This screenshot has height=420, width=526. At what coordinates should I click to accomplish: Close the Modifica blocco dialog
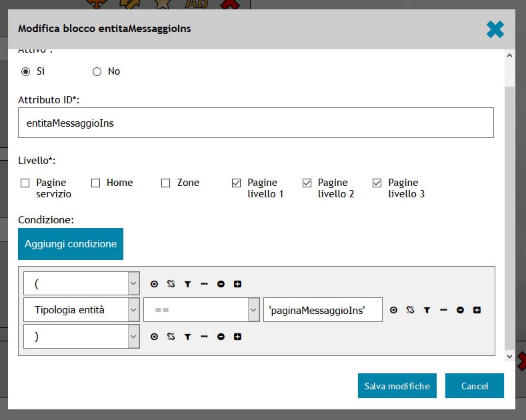pyautogui.click(x=495, y=29)
